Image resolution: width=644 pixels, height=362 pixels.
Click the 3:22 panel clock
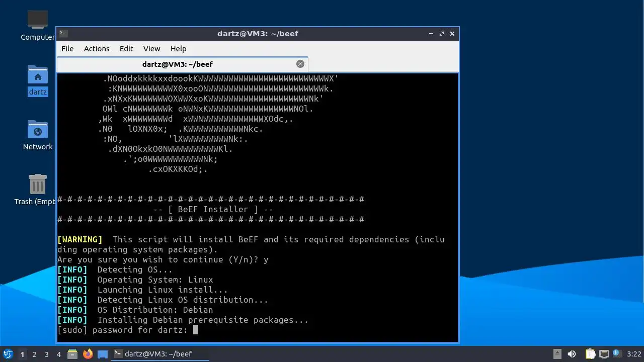click(x=634, y=354)
